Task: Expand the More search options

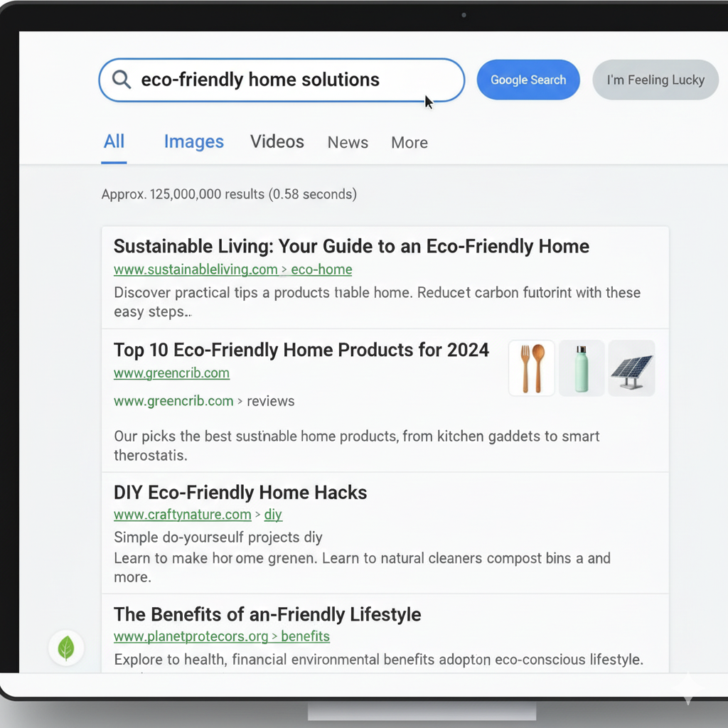Action: (409, 143)
